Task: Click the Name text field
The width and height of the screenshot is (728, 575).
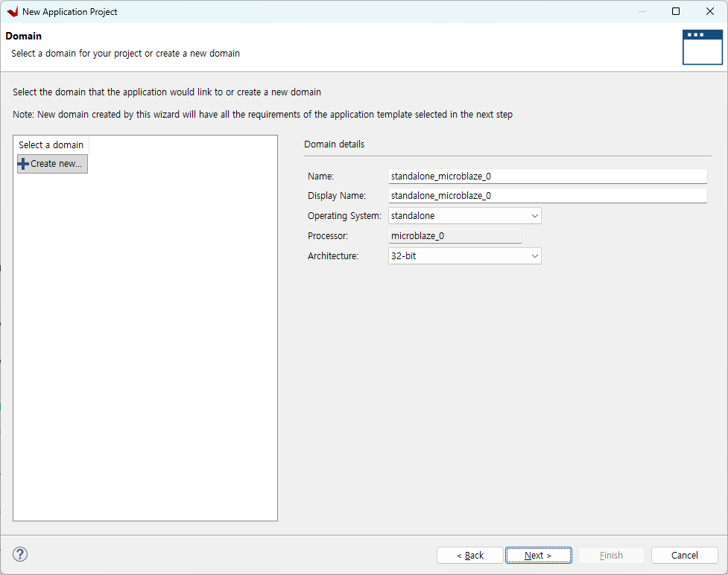Action: pos(547,177)
